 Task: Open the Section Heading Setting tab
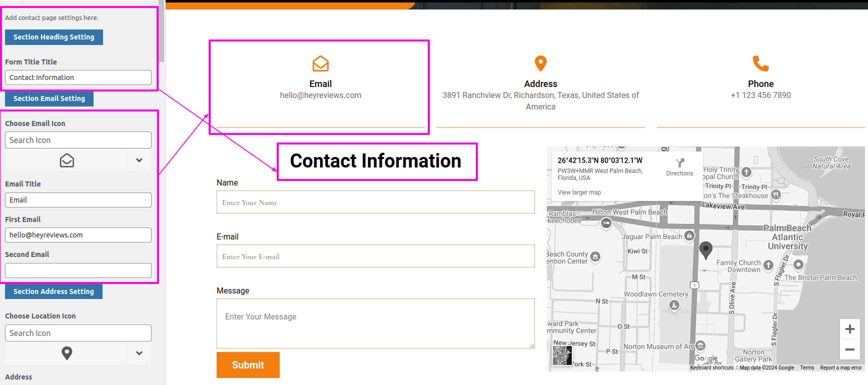coord(54,37)
